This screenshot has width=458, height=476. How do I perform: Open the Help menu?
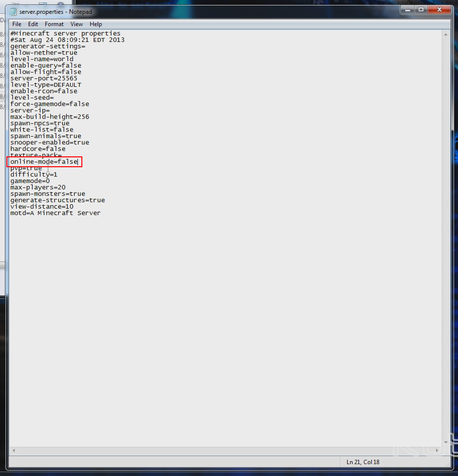[x=96, y=24]
